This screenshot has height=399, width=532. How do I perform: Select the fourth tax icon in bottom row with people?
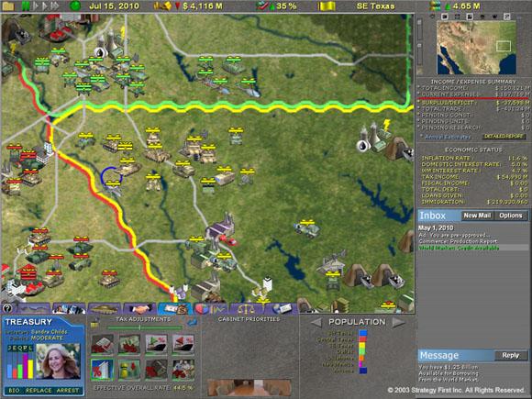point(183,370)
